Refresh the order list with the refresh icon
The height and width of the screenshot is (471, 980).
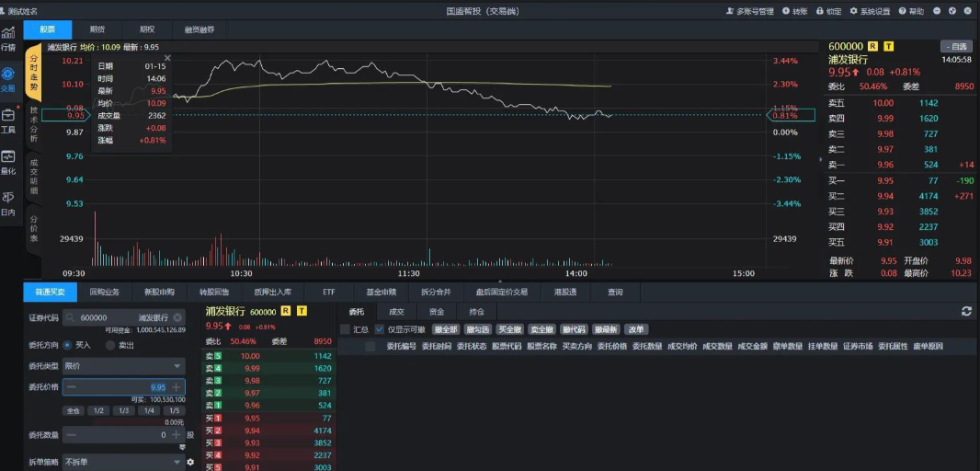(x=966, y=312)
